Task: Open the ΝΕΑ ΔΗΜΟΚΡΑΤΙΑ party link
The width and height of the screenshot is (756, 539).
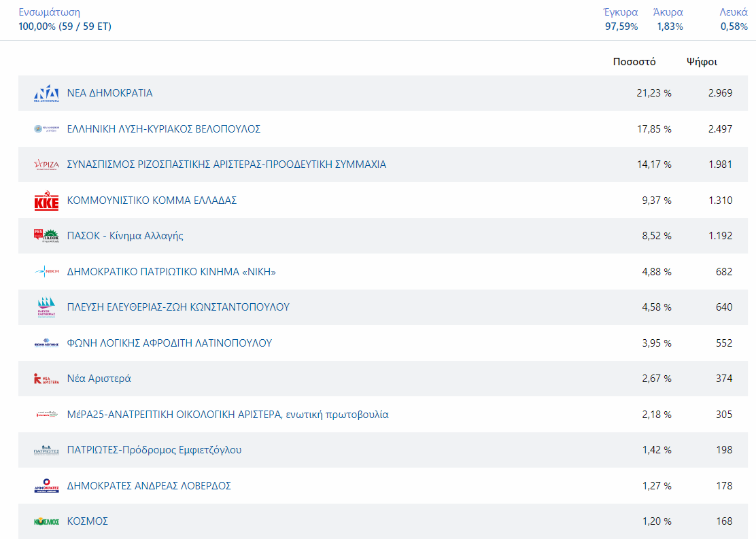Action: pos(109,93)
